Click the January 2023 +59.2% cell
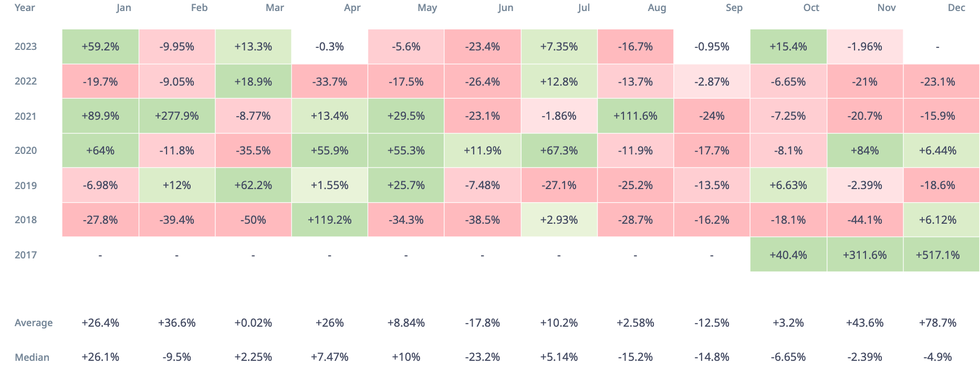 pos(100,47)
